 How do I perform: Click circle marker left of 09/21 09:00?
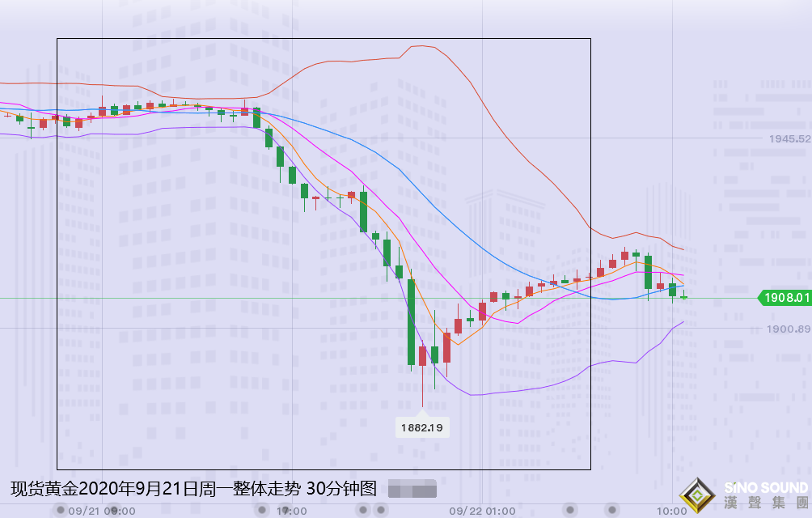click(x=61, y=511)
